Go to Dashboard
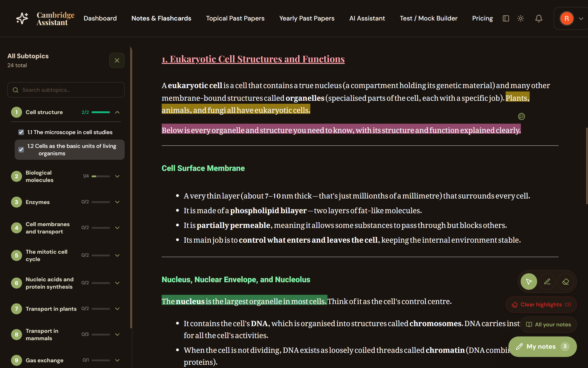Image resolution: width=588 pixels, height=368 pixels. coord(100,18)
